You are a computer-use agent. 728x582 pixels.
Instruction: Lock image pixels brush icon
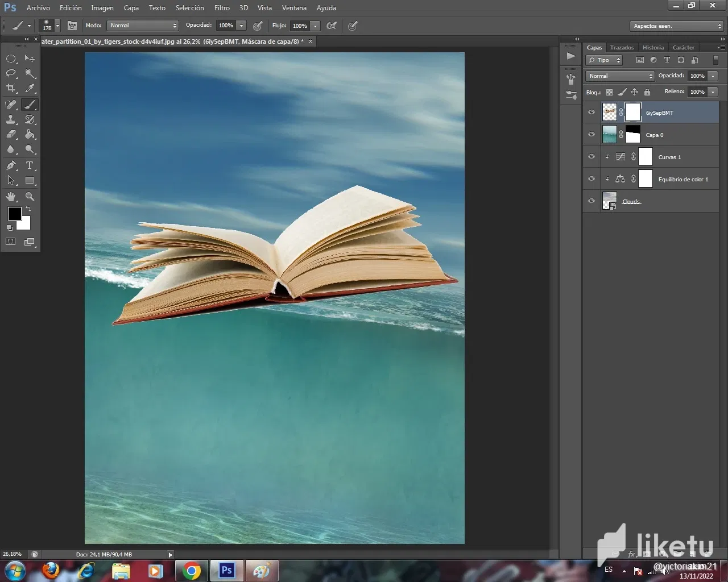(622, 92)
